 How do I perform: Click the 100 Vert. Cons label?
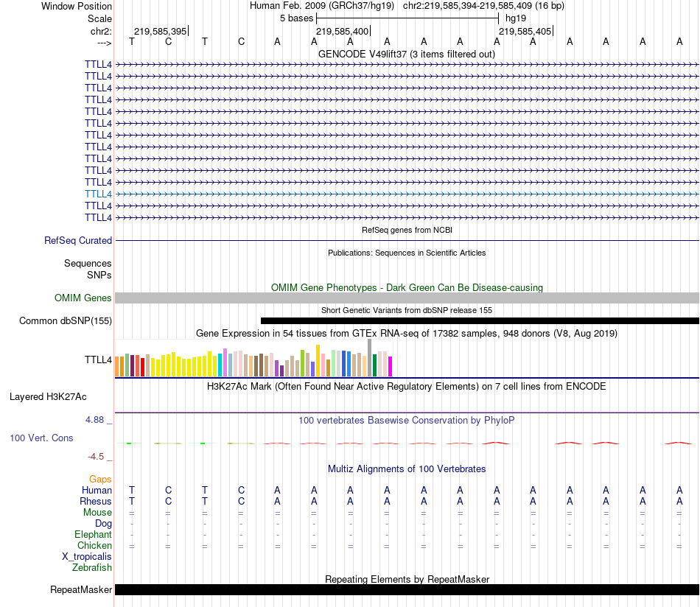(41, 438)
